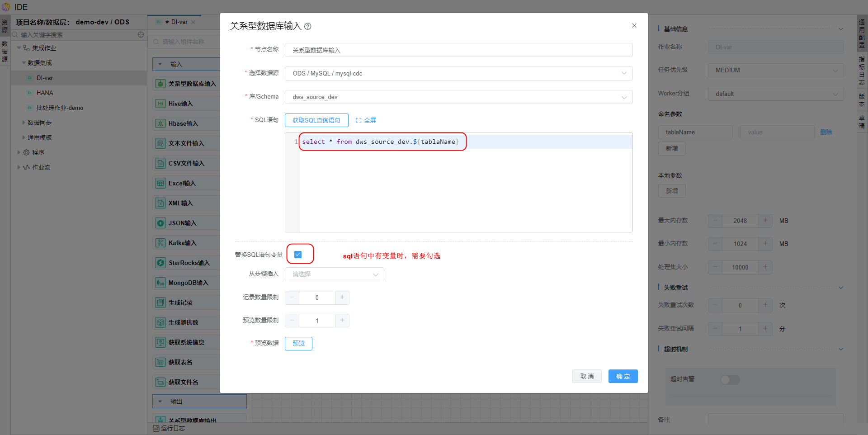868x435 pixels.
Task: Click the Excel input component icon
Action: point(160,183)
